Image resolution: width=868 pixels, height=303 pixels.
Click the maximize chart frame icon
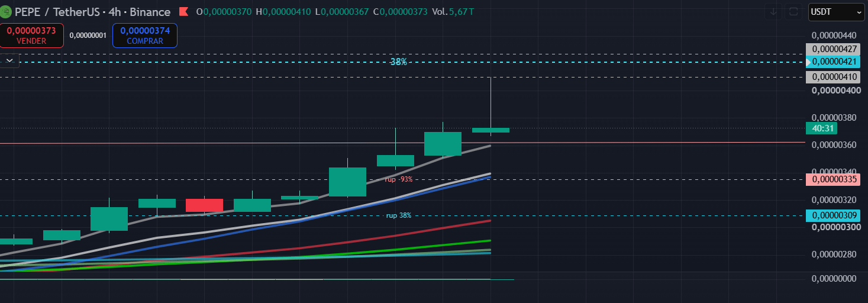[793, 11]
